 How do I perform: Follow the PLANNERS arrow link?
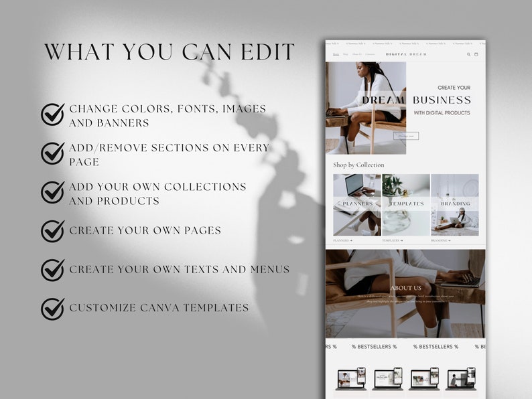click(x=342, y=240)
